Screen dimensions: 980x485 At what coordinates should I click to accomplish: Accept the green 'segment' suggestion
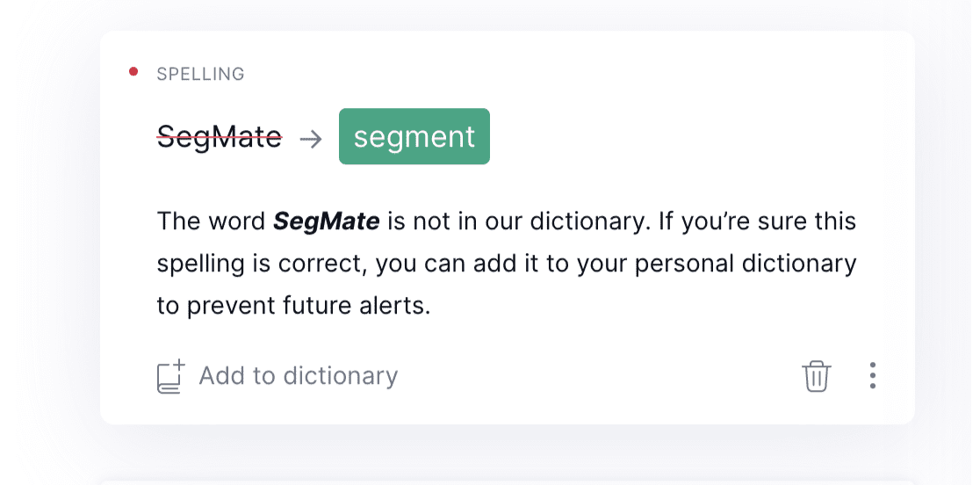tap(414, 136)
